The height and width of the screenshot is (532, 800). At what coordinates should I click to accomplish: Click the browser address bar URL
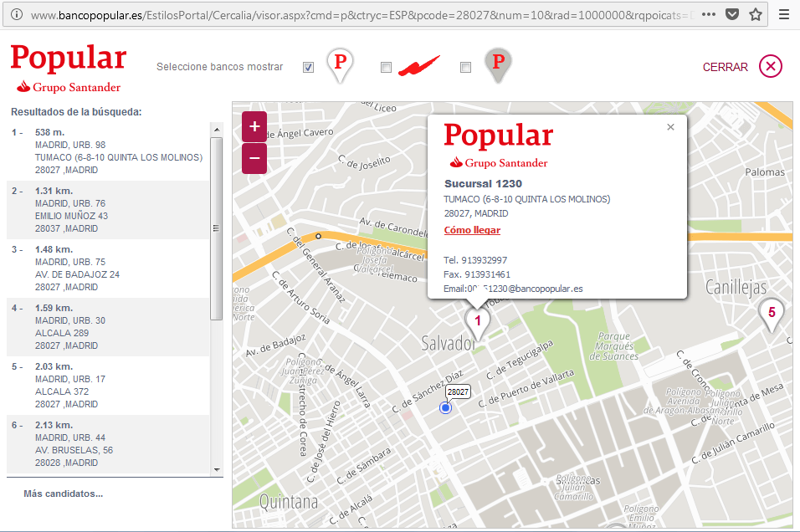pos(362,15)
